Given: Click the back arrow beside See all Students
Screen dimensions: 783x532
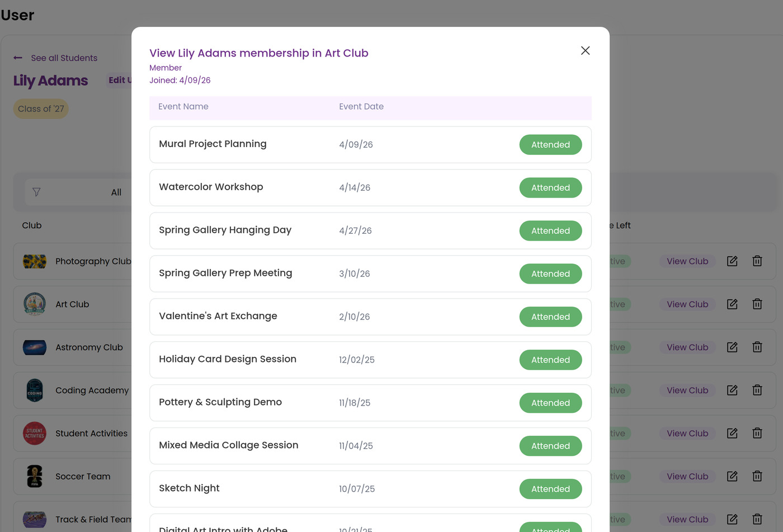Looking at the screenshot, I should point(18,58).
